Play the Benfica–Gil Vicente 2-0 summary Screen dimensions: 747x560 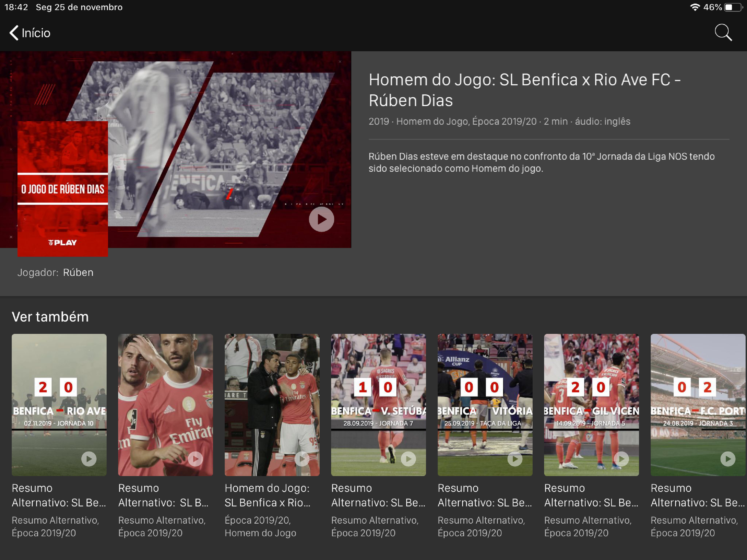point(621,459)
